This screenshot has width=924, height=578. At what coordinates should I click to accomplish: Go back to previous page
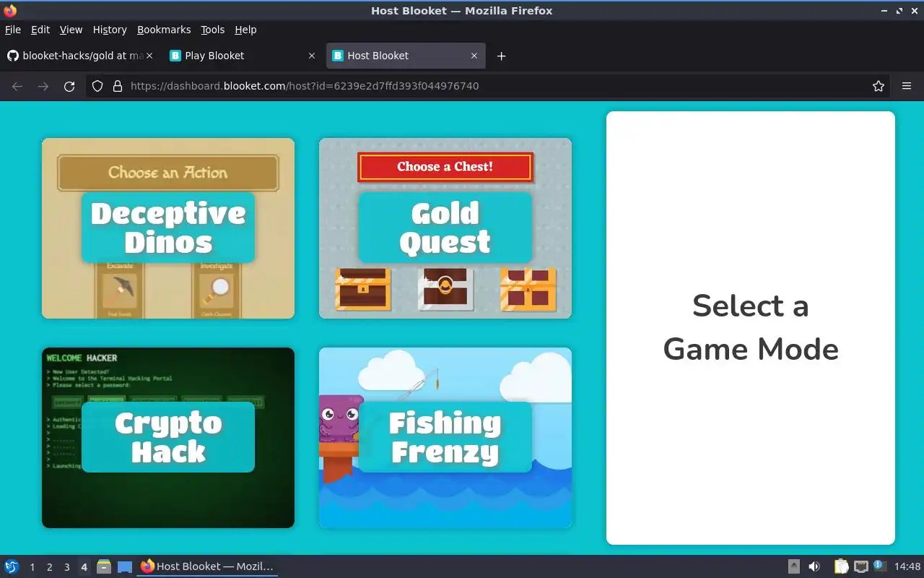[x=17, y=86]
